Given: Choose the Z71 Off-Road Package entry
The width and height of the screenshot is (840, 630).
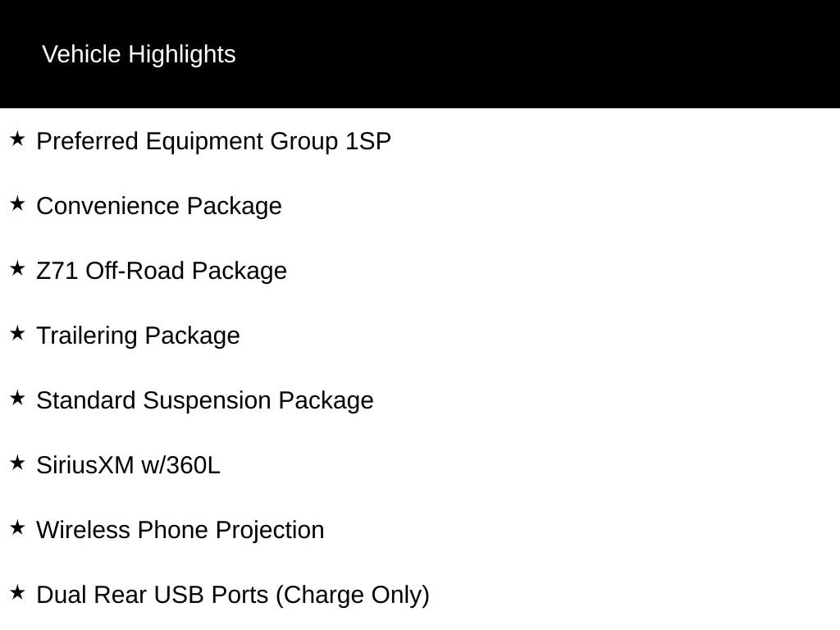Looking at the screenshot, I should tap(162, 271).
